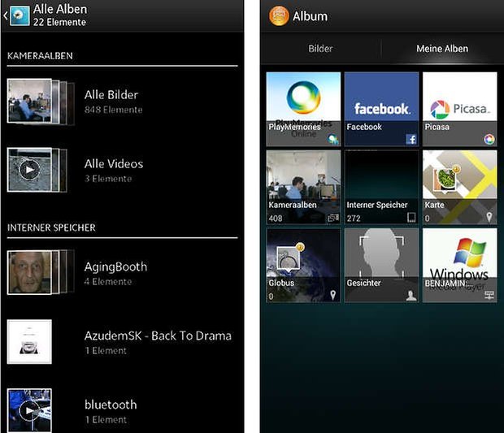The width and height of the screenshot is (504, 433).
Task: Select the Alle Videos label
Action: coord(114,164)
